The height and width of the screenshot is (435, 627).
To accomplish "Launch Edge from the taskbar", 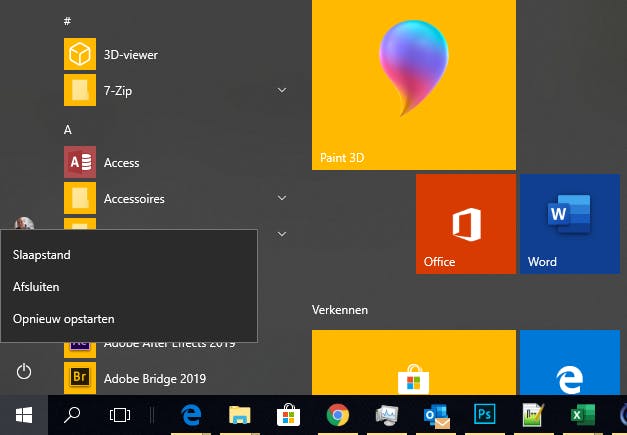I will tap(191, 415).
